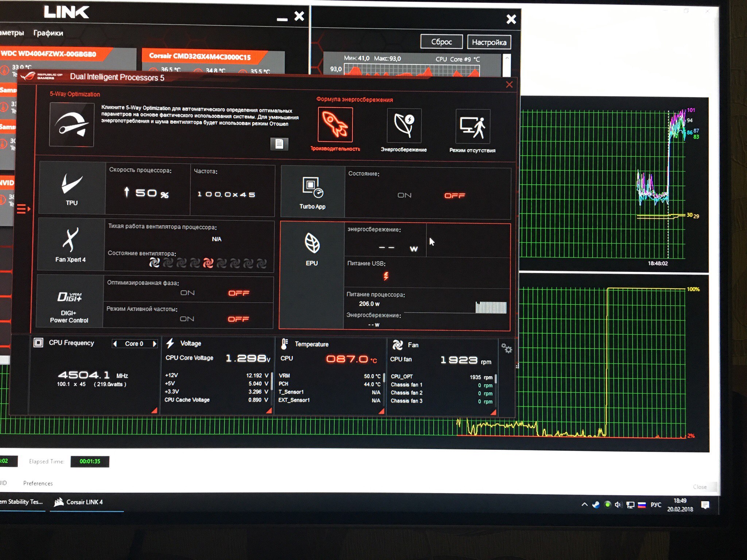Open the EPU leaf panel icon
Image resolution: width=747 pixels, height=560 pixels.
coord(312,248)
